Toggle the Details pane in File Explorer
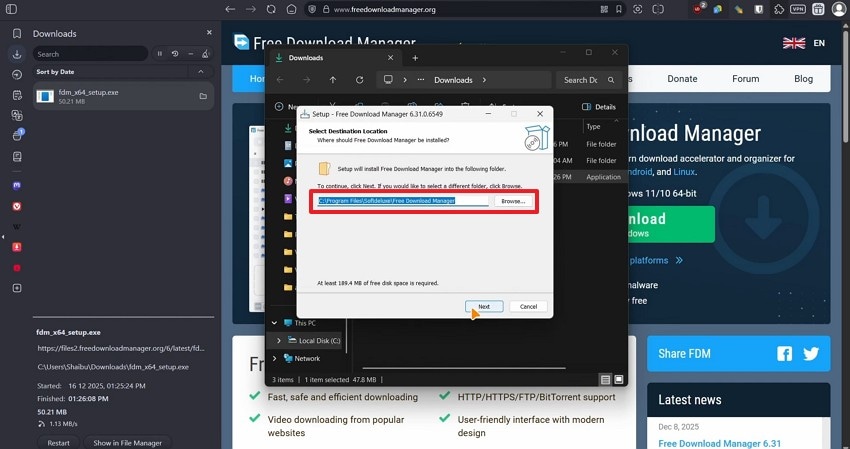 (x=598, y=107)
